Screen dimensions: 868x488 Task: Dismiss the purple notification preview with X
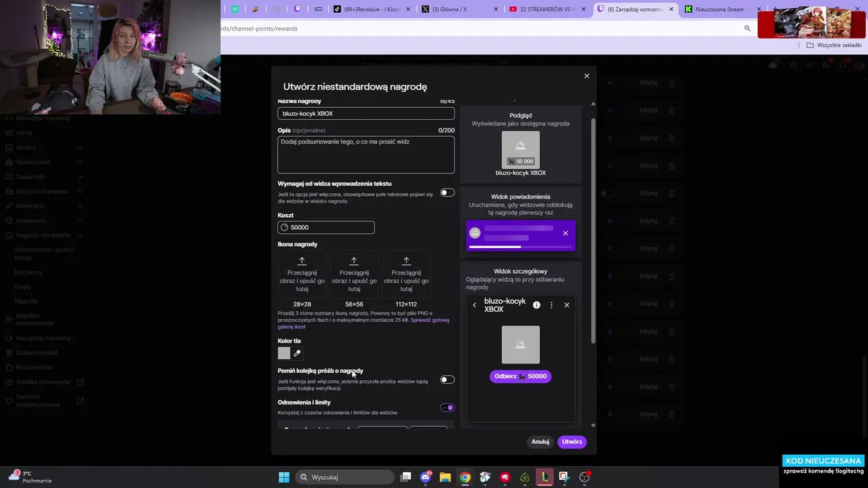566,233
